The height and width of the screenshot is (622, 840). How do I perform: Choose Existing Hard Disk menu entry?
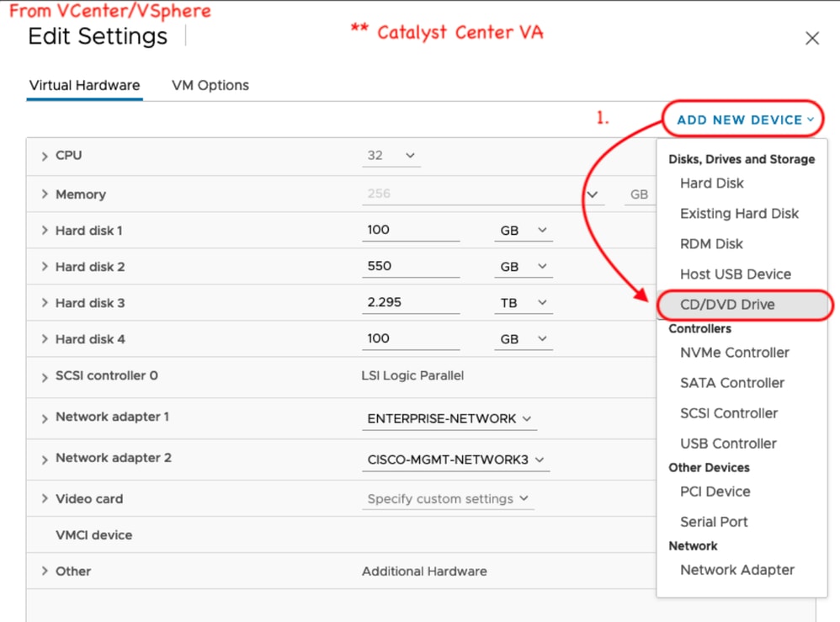739,214
